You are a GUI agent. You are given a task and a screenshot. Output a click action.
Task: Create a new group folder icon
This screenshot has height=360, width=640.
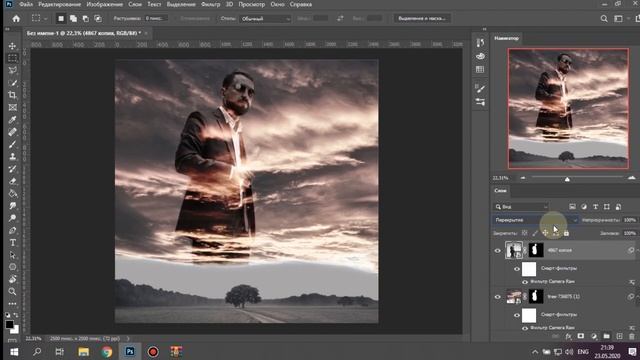[x=607, y=336]
